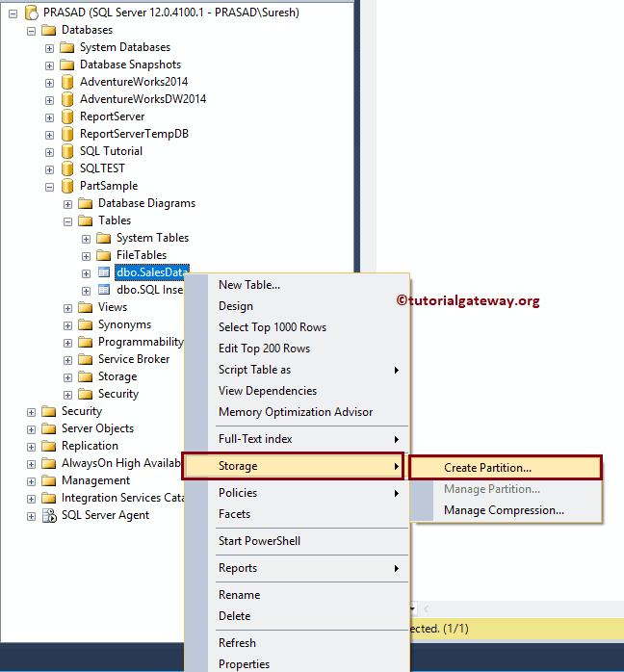The height and width of the screenshot is (672, 624).
Task: Expand AdventureWorks2014 database node
Action: pyautogui.click(x=50, y=83)
